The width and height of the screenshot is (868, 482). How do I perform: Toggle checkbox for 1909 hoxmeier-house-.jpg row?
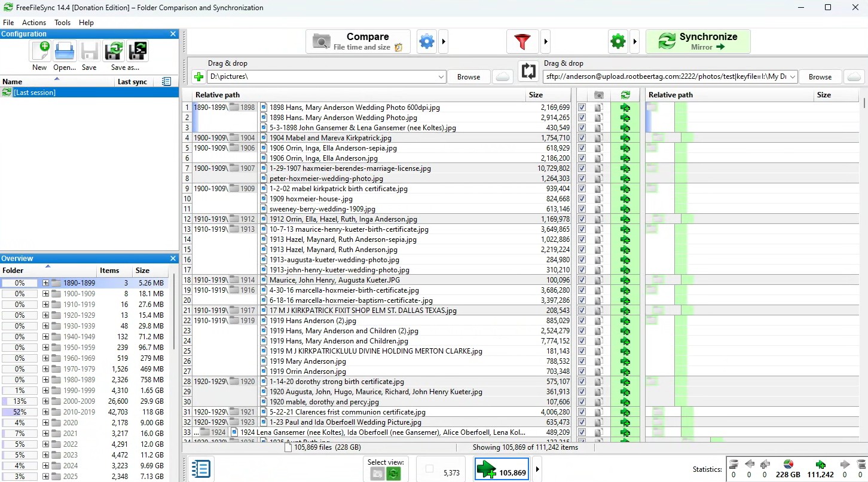point(582,199)
